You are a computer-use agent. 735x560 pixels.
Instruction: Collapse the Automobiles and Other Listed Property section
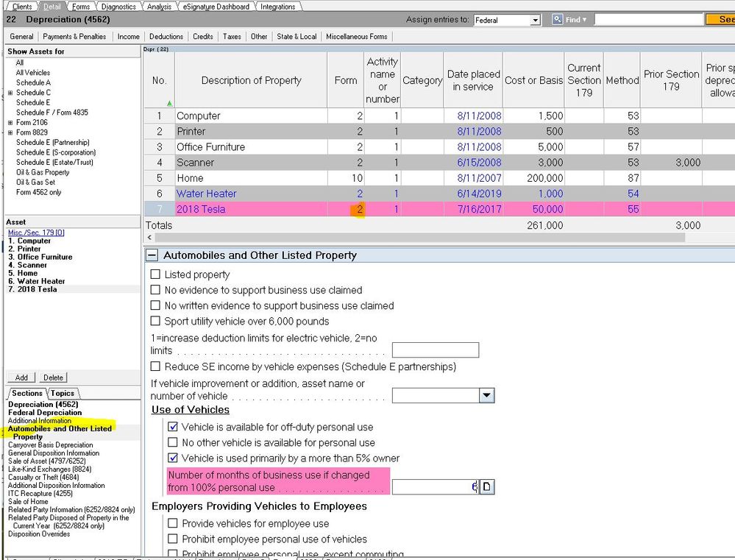[x=152, y=255]
